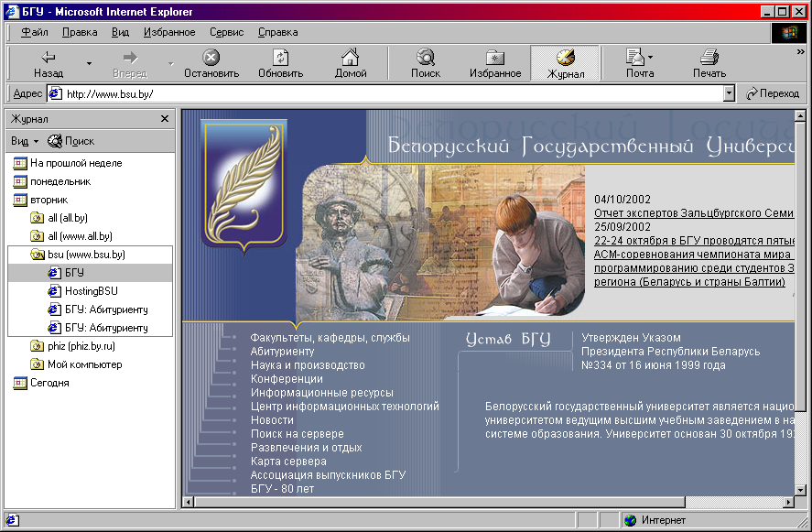This screenshot has width=812, height=532.
Task: Open HostingBSU history entry
Action: click(x=82, y=291)
